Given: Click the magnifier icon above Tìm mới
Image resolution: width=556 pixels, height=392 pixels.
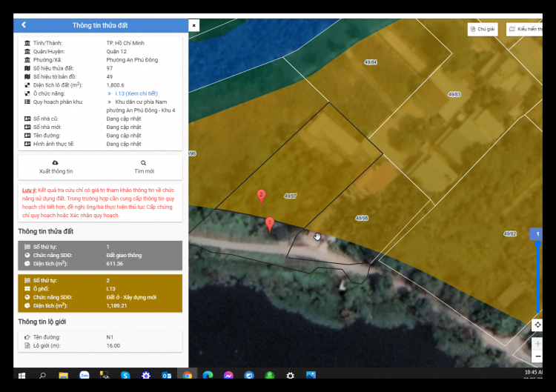Looking at the screenshot, I should 143,163.
